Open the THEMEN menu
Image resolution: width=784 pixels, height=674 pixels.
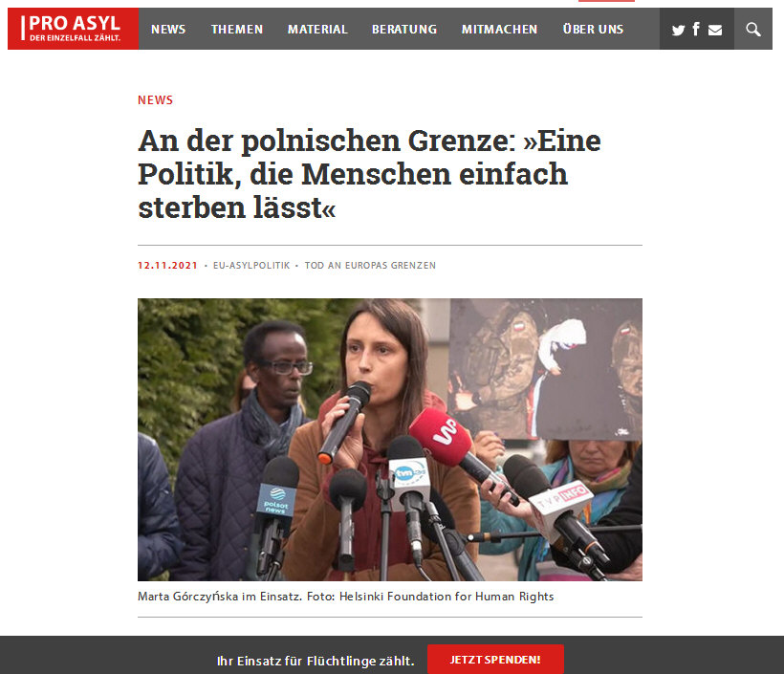237,30
